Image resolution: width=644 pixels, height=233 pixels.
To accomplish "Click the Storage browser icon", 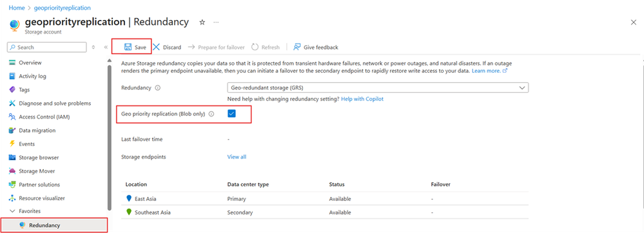I will [x=12, y=158].
